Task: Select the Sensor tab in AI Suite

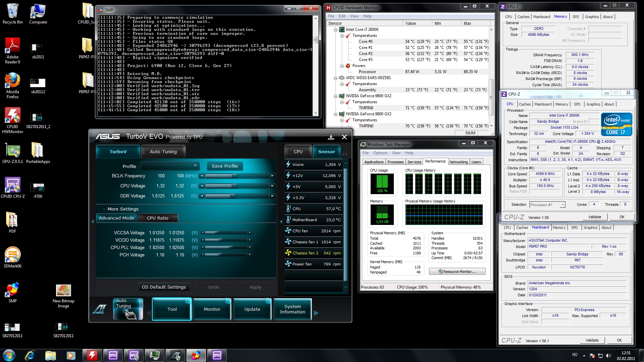Action: click(326, 152)
